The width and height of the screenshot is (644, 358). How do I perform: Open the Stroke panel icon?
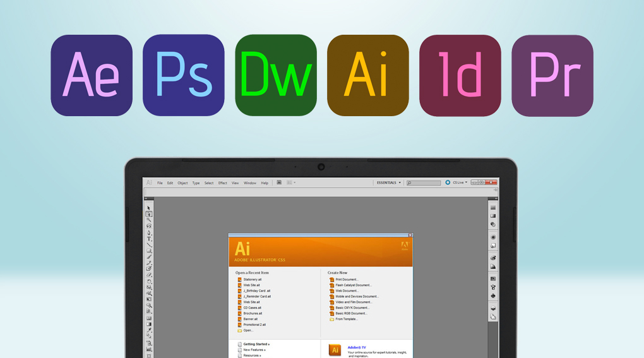(x=493, y=208)
